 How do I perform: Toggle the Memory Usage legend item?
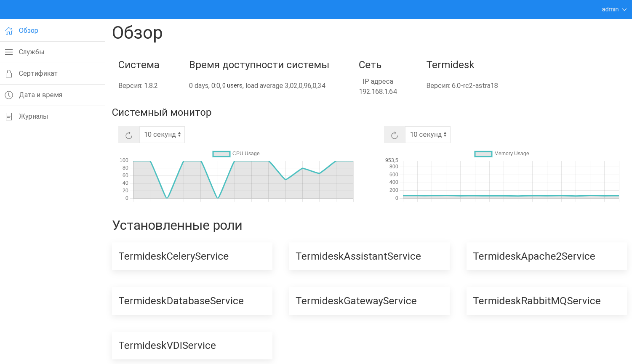(x=502, y=154)
